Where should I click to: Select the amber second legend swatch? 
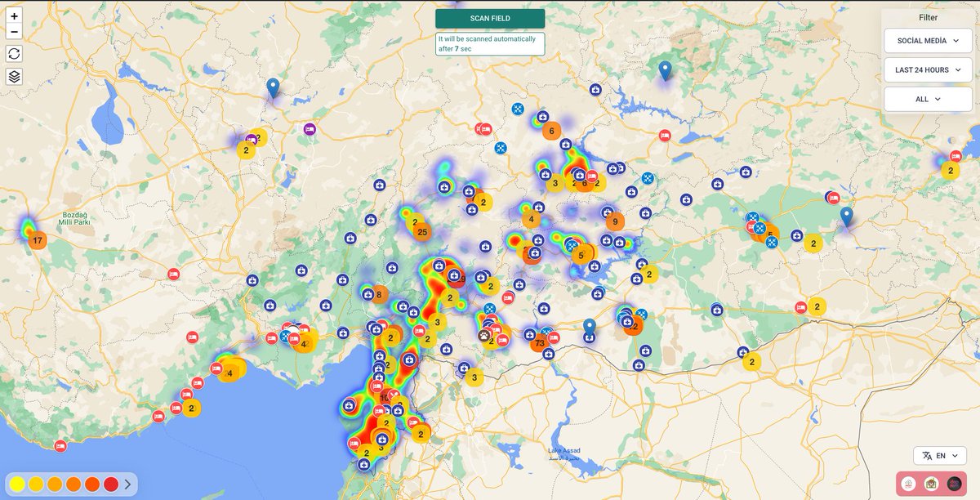pyautogui.click(x=36, y=484)
